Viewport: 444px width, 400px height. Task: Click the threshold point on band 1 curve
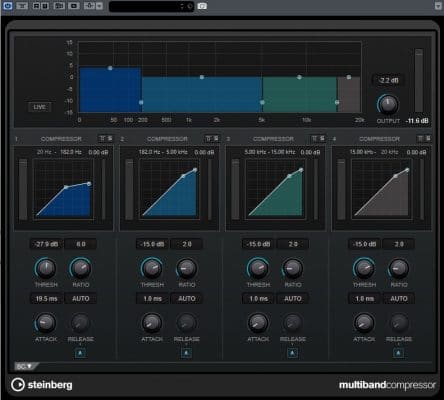tap(66, 187)
